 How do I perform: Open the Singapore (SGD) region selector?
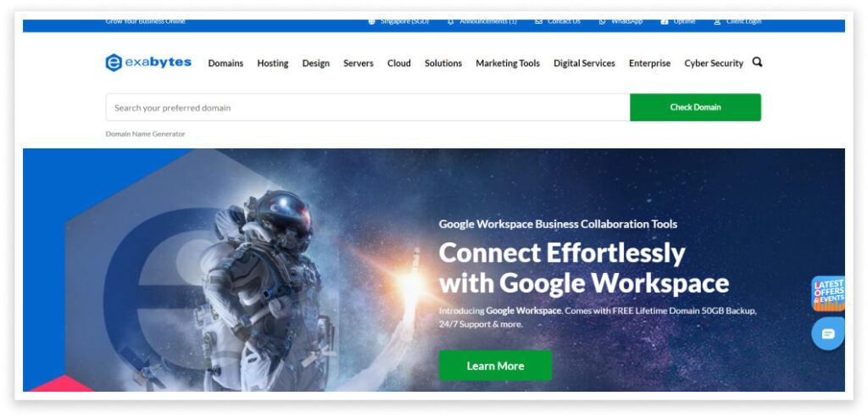pos(398,21)
